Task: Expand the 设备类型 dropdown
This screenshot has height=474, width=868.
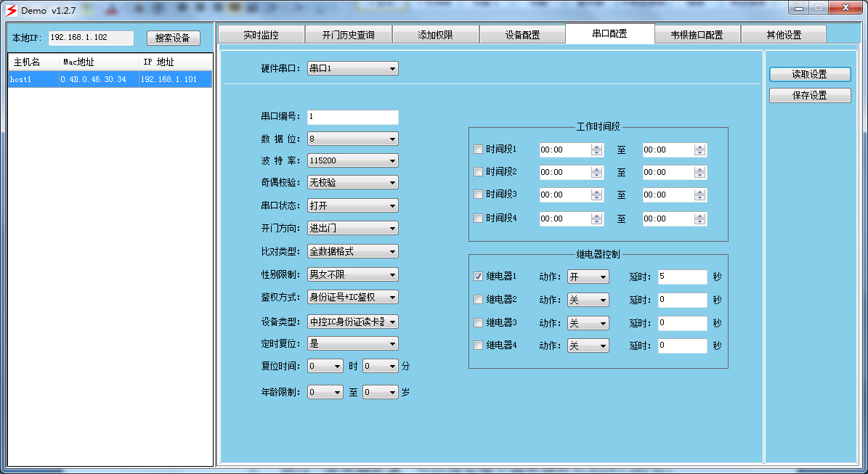Action: tap(352, 322)
